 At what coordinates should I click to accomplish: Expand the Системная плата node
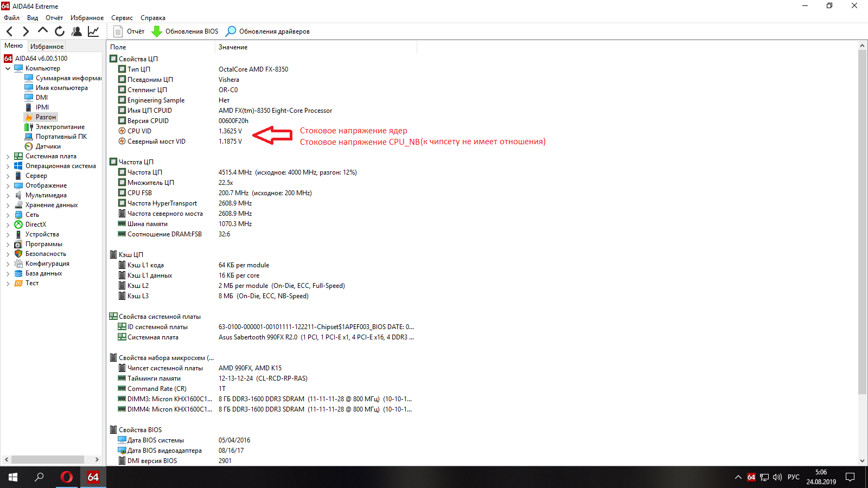pos(8,156)
